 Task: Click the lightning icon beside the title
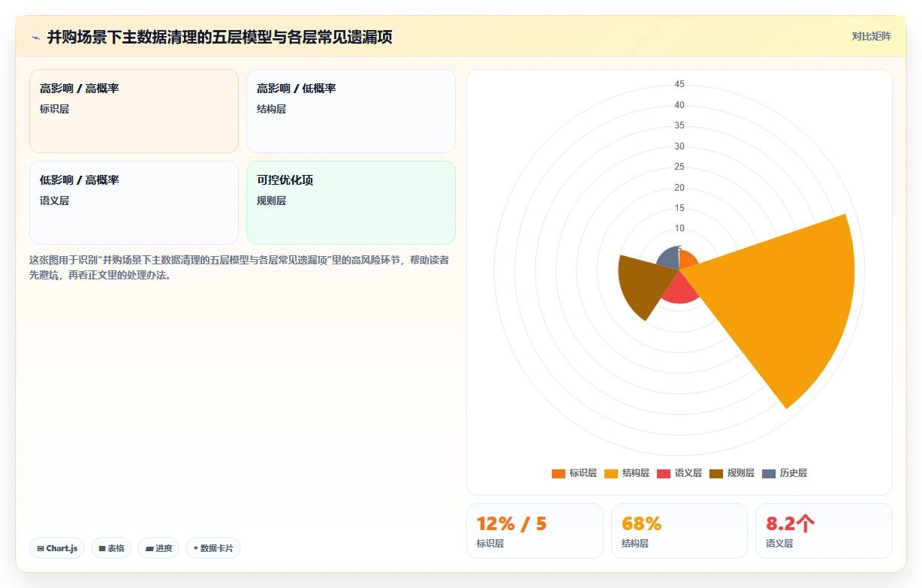coord(35,37)
